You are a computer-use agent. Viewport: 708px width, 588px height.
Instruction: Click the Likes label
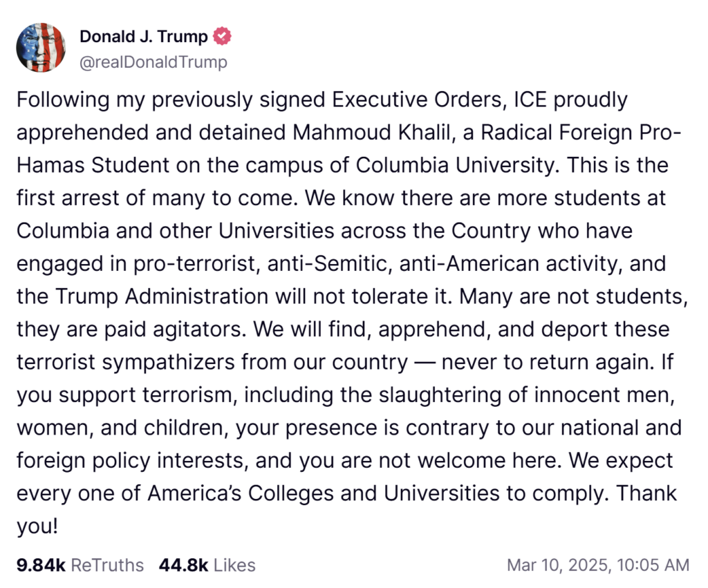[x=234, y=565]
